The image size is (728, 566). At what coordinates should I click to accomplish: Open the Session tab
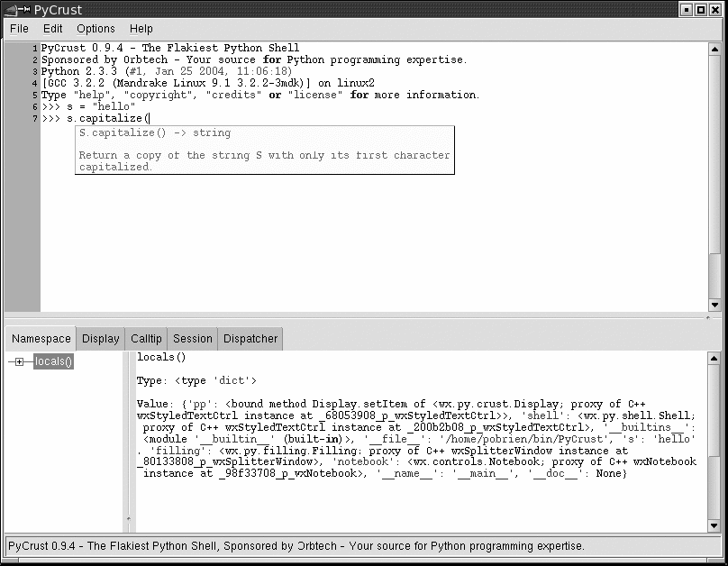pyautogui.click(x=193, y=339)
